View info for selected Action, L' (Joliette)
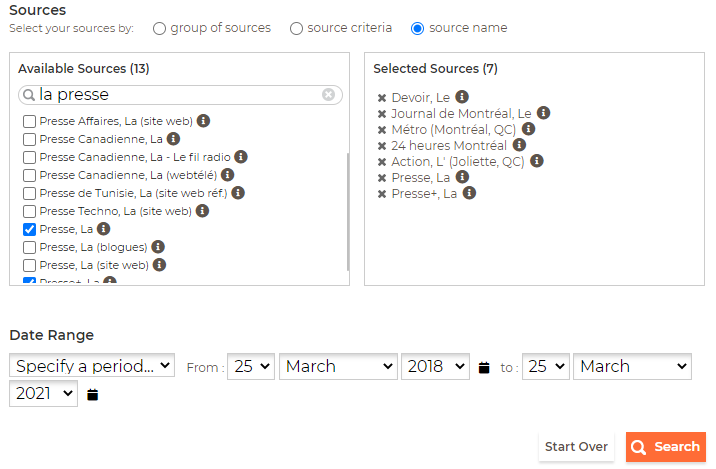 537,161
